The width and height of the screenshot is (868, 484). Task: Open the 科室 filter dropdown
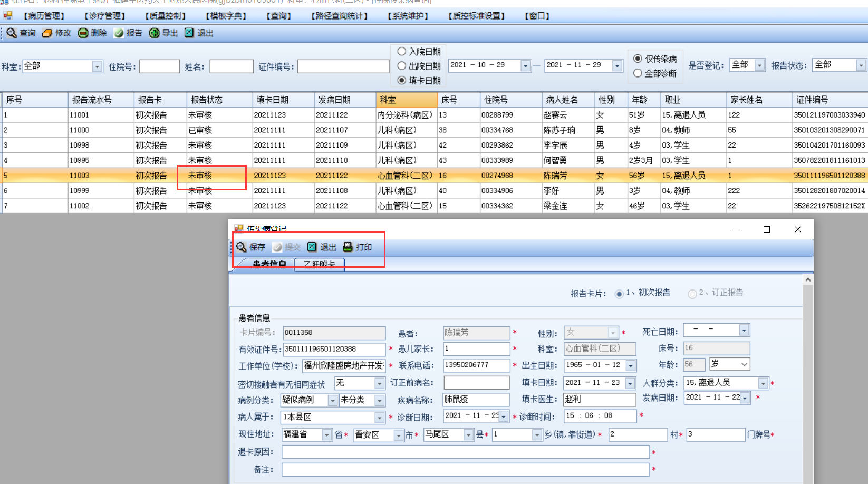pos(97,66)
